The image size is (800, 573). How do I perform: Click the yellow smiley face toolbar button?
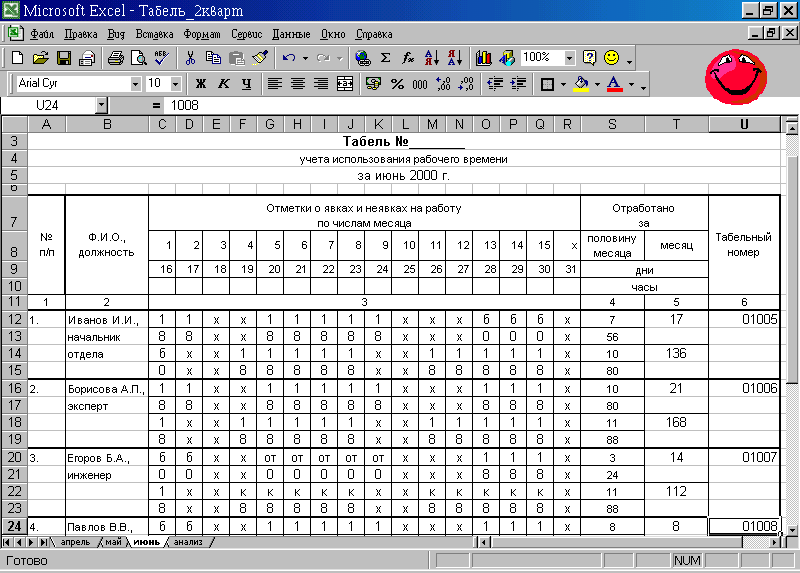(x=611, y=58)
